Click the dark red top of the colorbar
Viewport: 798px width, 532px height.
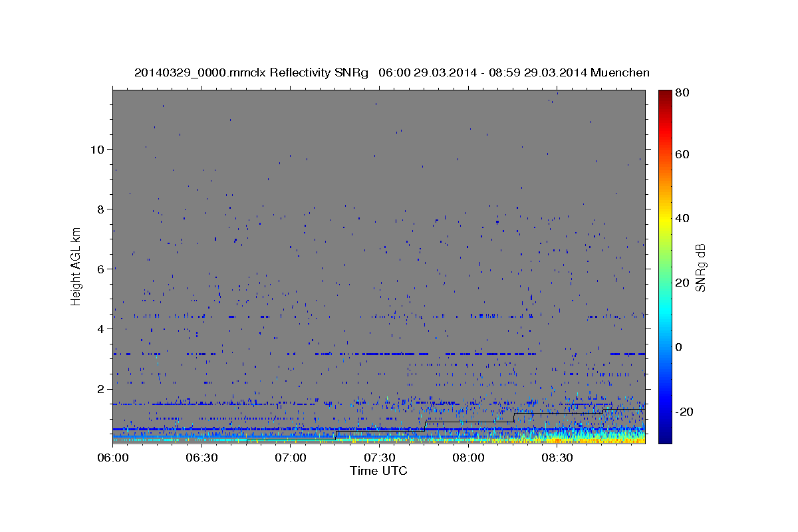[x=664, y=94]
